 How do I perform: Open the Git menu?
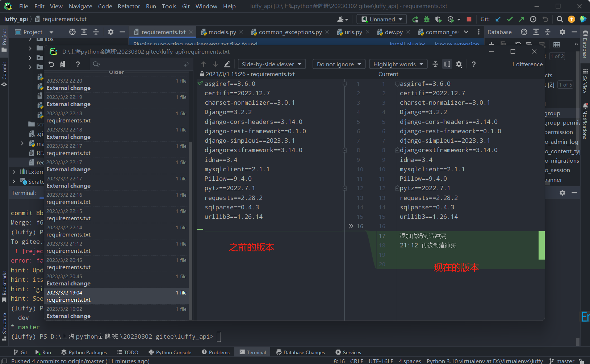186,6
